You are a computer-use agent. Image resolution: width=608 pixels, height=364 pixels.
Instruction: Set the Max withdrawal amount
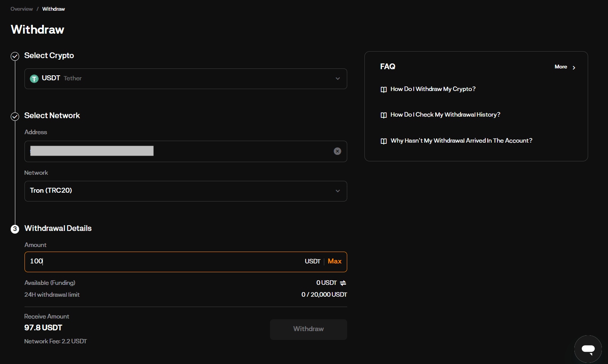335,261
